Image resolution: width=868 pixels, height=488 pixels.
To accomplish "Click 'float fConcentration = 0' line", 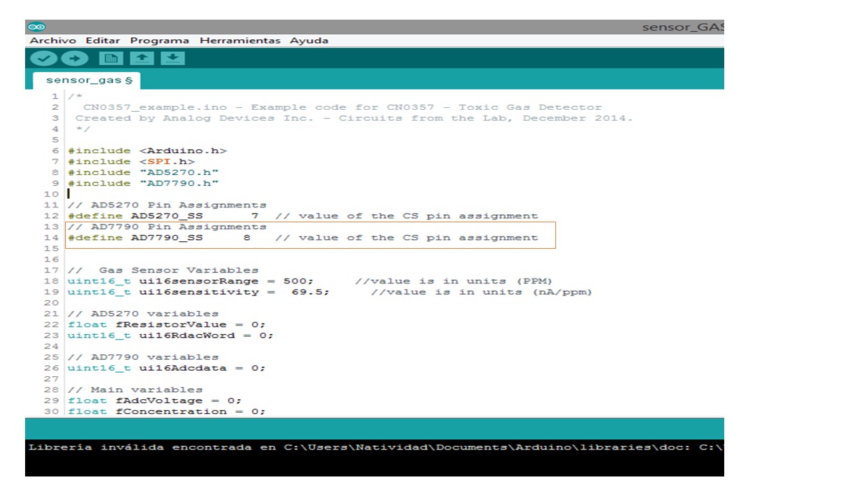I will point(167,411).
